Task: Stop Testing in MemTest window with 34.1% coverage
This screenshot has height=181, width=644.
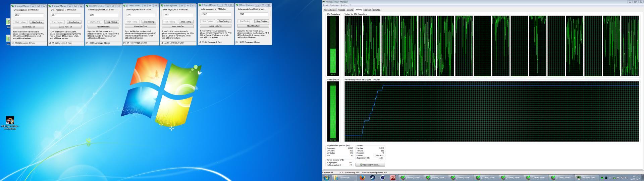Action: click(149, 22)
